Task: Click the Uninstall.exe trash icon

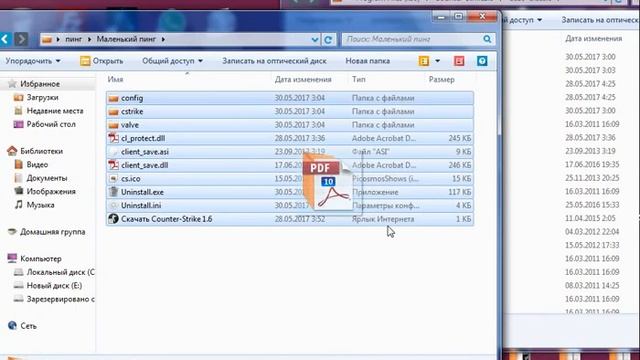Action: click(113, 192)
